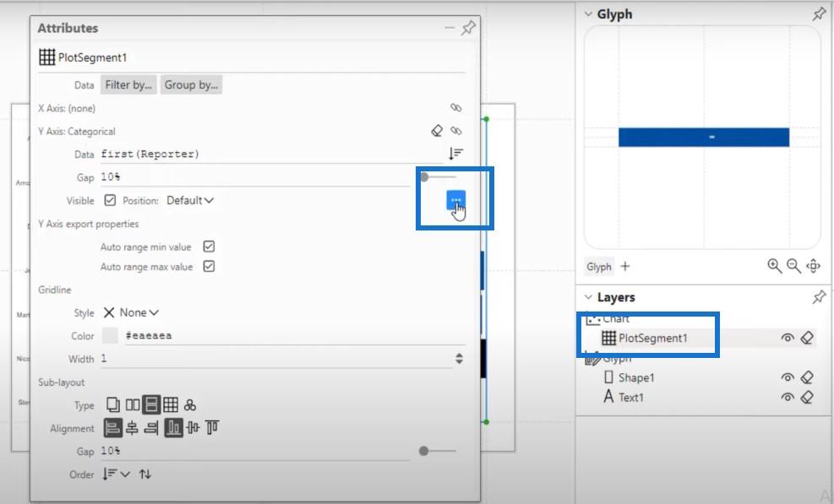Image resolution: width=834 pixels, height=504 pixels.
Task: Pin the Glyph panel
Action: tap(819, 14)
